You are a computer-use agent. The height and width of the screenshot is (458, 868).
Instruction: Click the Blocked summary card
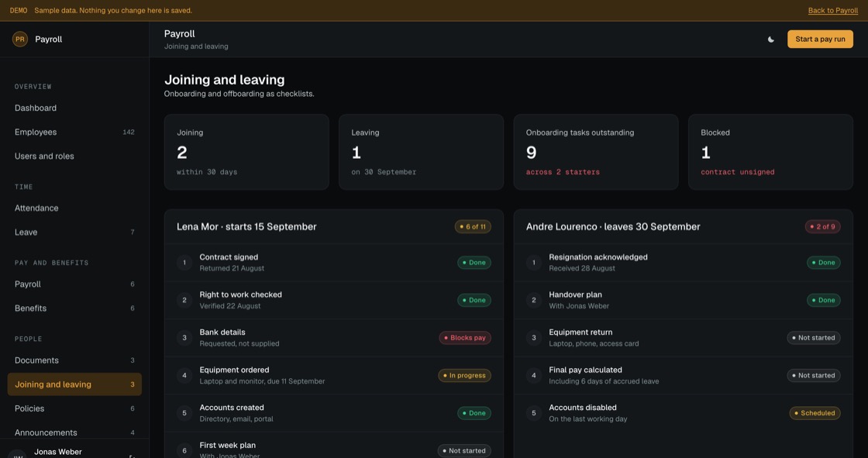point(770,153)
